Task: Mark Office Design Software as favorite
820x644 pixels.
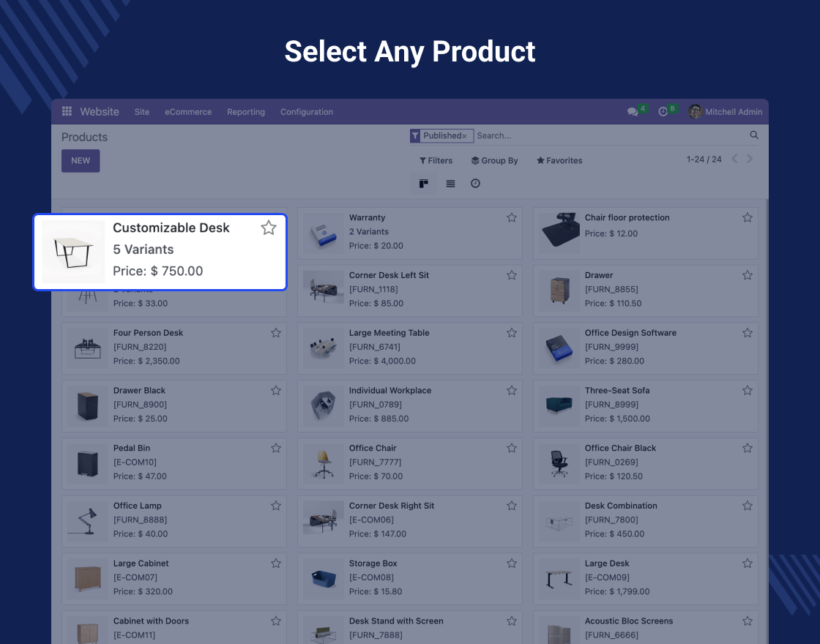Action: click(748, 332)
